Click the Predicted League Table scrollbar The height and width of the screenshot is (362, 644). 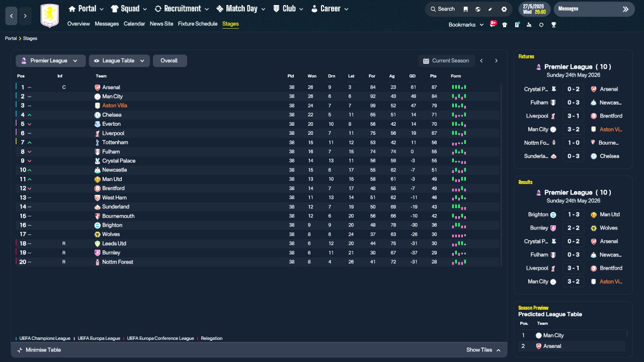[x=627, y=333]
